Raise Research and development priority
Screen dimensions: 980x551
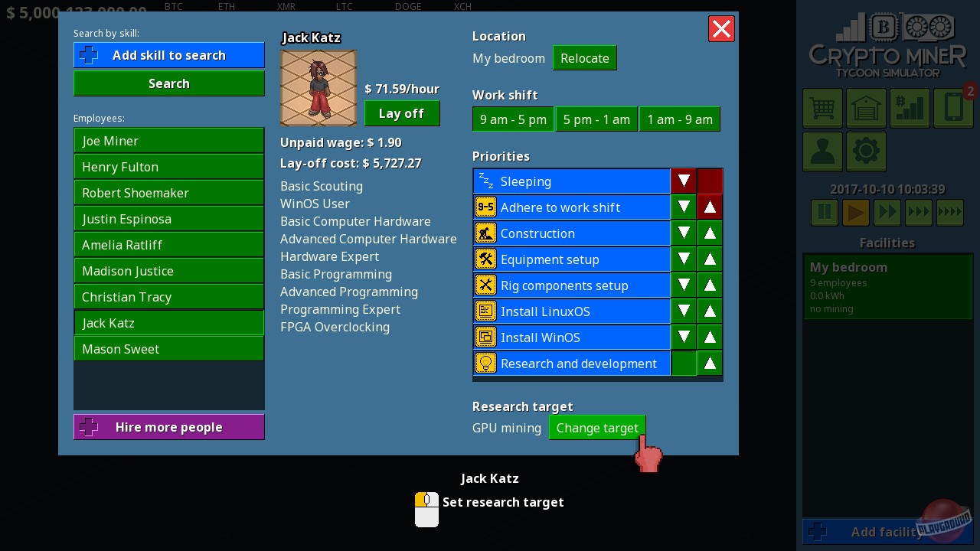tap(710, 364)
